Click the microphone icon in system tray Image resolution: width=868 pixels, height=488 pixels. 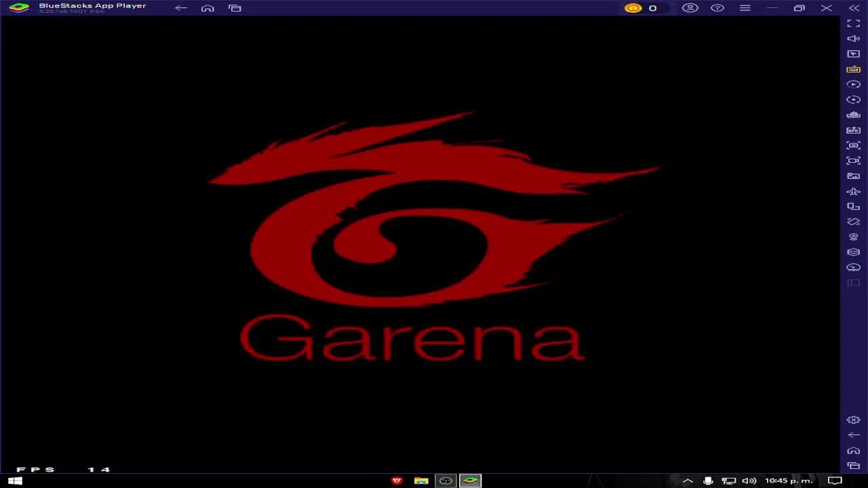(708, 481)
